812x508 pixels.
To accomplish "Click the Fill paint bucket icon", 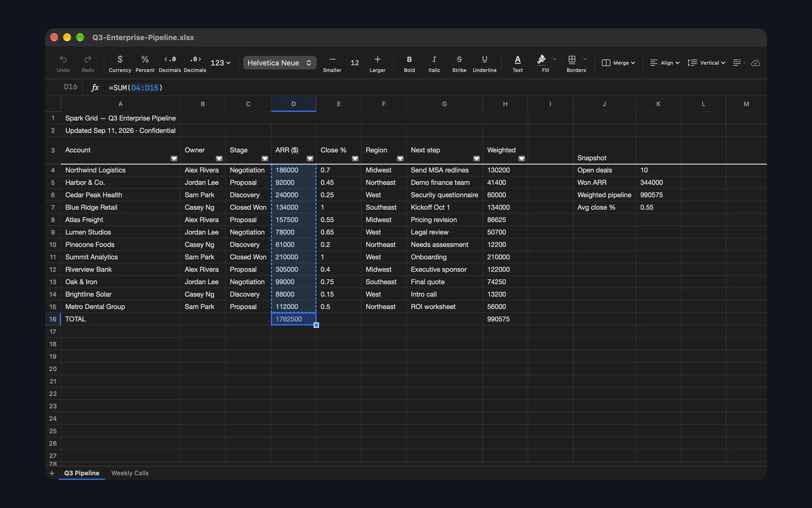I will (x=541, y=59).
